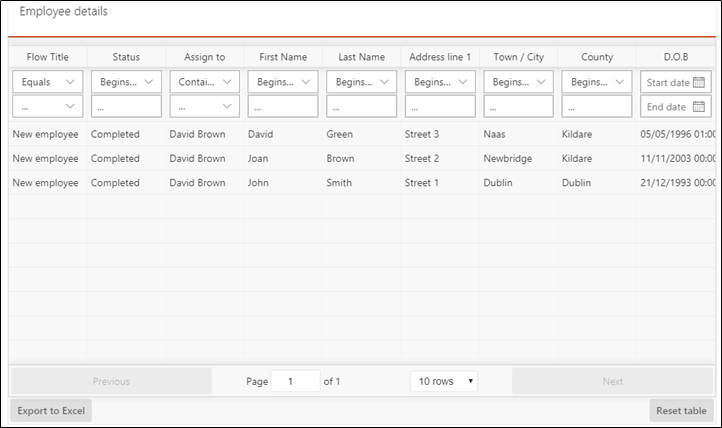Sort by Assign to column header
Screen dimensions: 722x428
click(204, 57)
